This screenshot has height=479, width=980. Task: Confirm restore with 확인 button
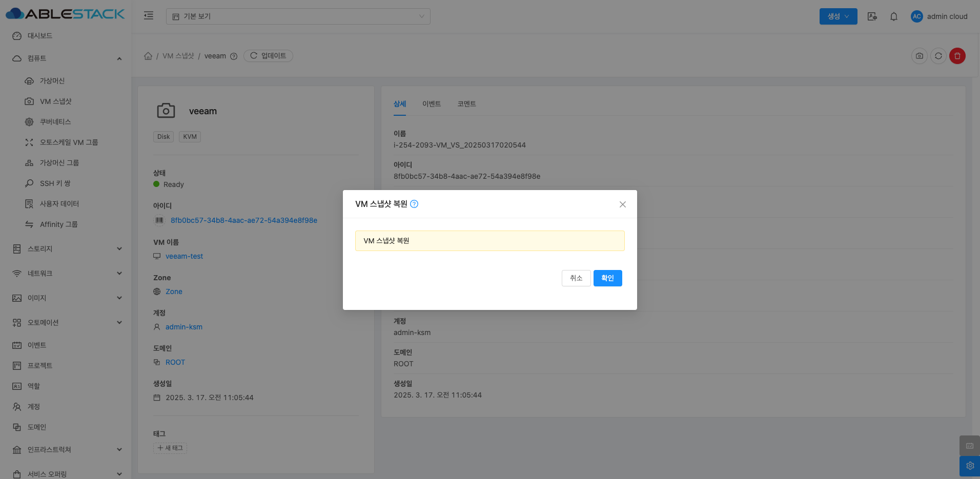pyautogui.click(x=607, y=278)
